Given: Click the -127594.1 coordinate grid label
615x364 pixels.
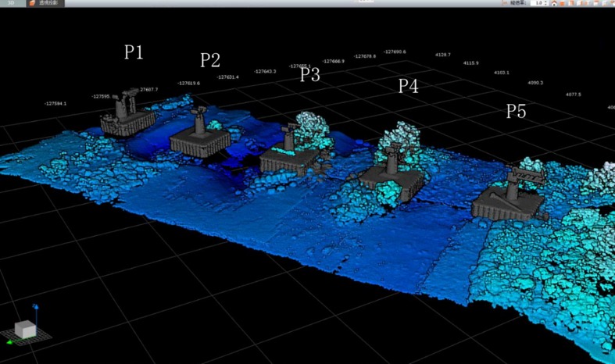Looking at the screenshot, I should 55,103.
